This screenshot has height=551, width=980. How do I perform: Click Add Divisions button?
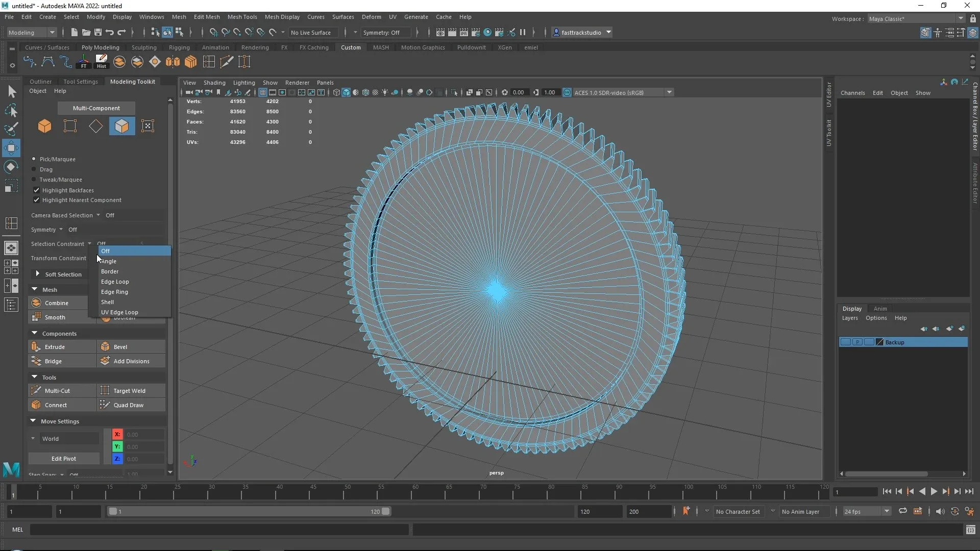131,361
